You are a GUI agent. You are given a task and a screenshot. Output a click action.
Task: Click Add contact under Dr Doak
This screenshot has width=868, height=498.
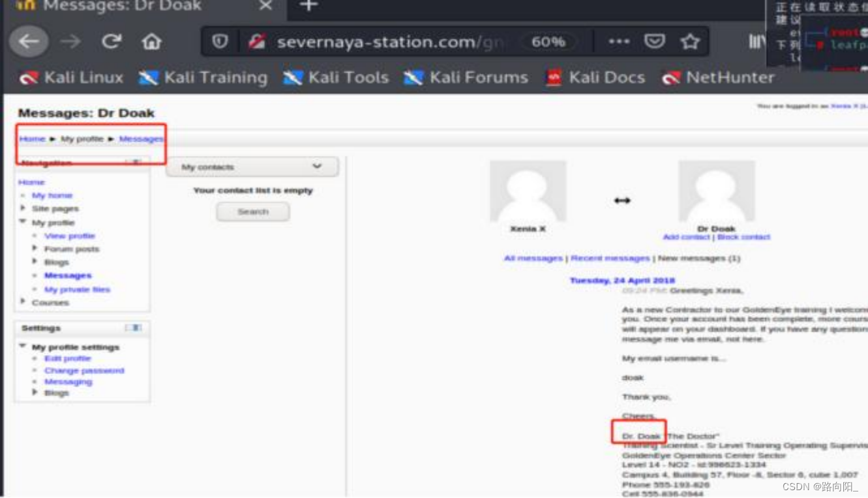click(x=686, y=237)
